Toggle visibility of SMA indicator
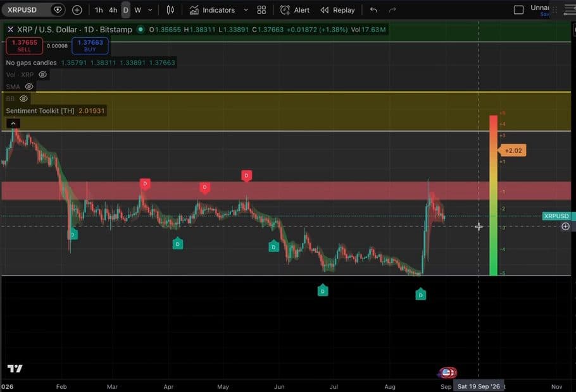The image size is (576, 392). 29,87
